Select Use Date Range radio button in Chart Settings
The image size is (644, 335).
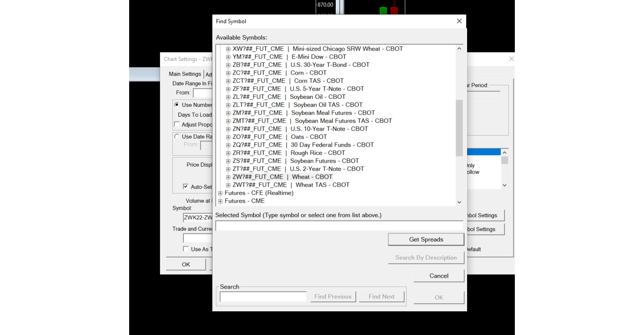pyautogui.click(x=176, y=137)
